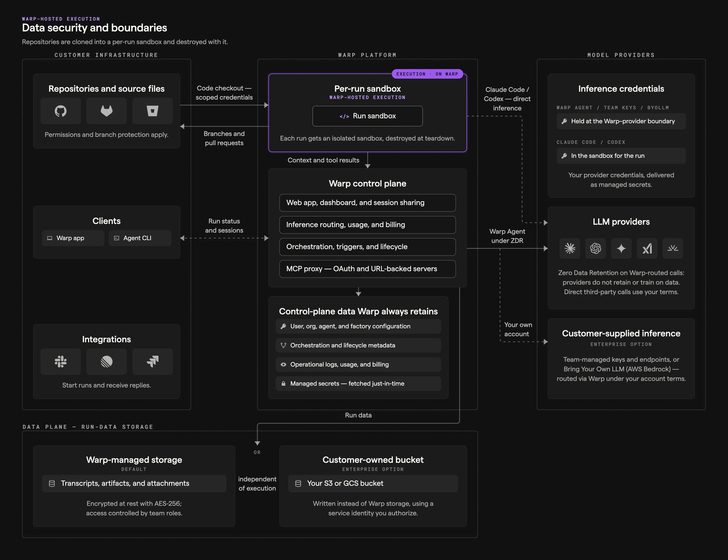This screenshot has height=560, width=728.
Task: Click the Gemini four-point star icon
Action: (x=621, y=248)
